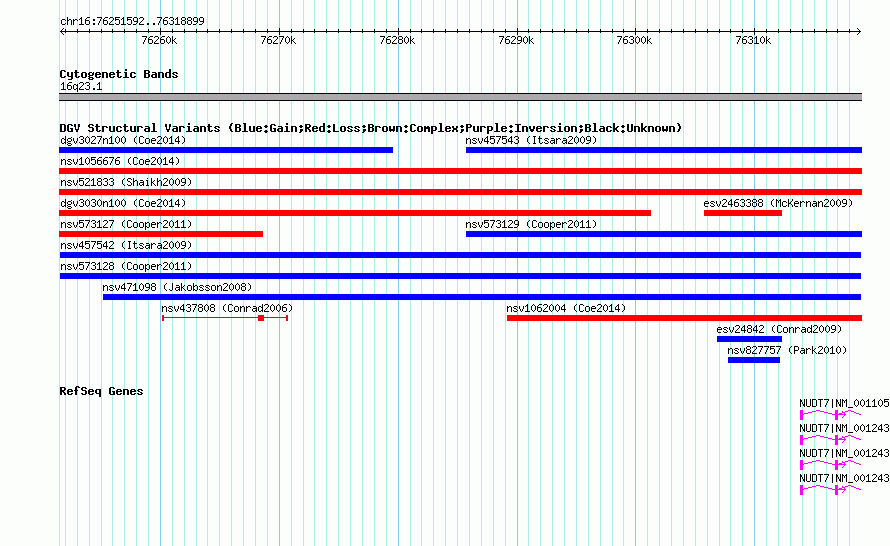
Task: Click the 76280k ruler tick label
Action: click(397, 40)
